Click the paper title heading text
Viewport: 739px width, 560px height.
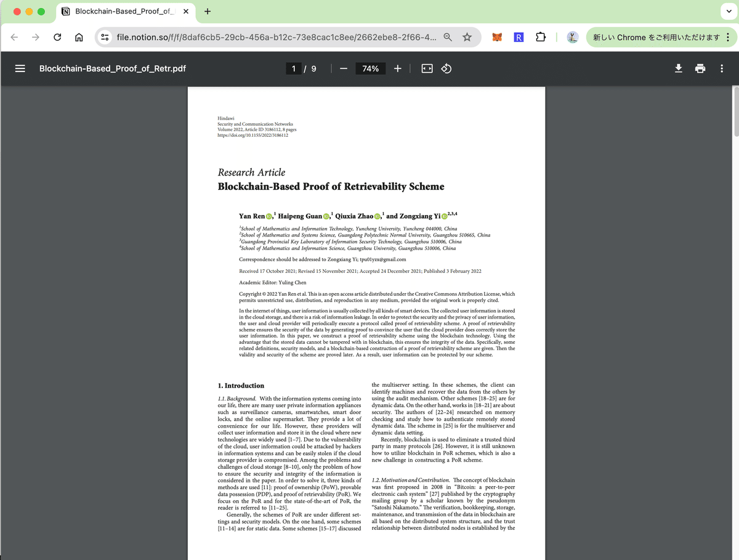331,187
